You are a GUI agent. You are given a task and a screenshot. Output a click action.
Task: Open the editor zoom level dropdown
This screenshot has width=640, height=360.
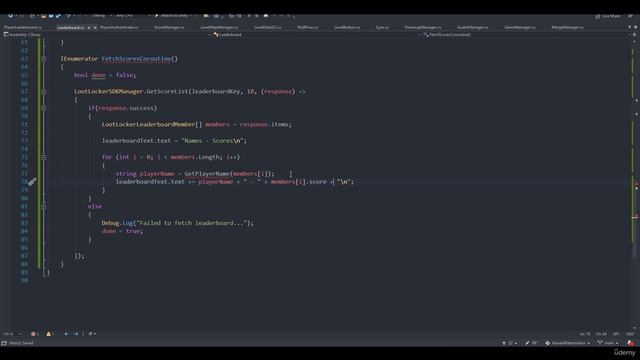[x=11, y=334]
